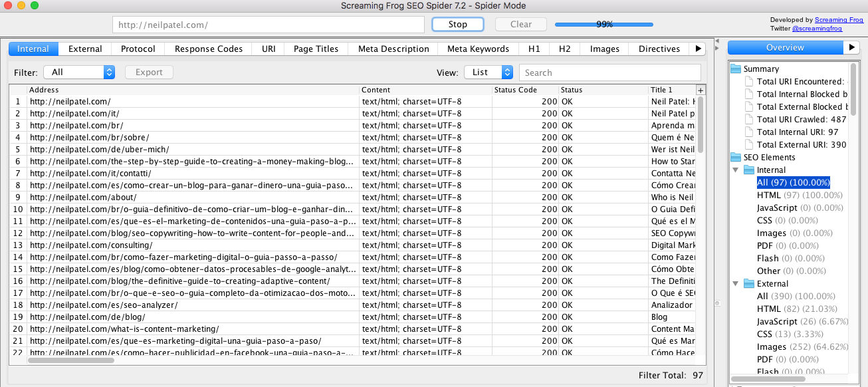Open the Protocol tab

point(138,49)
